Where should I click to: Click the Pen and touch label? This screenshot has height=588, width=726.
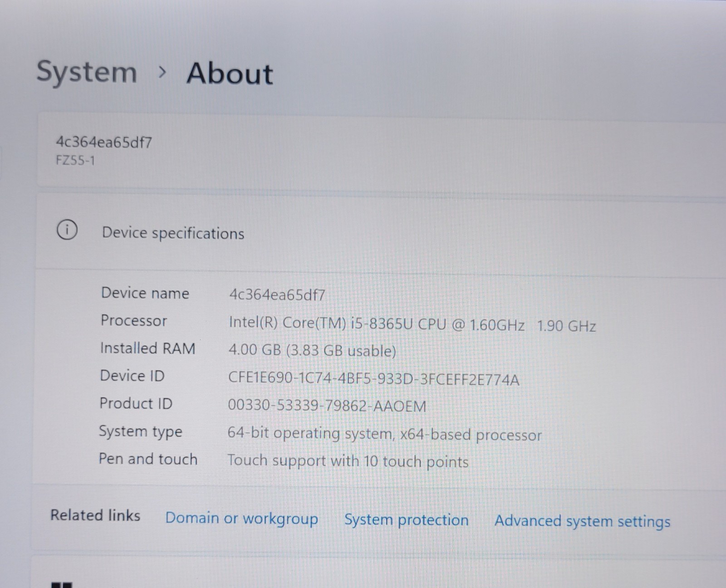(148, 459)
